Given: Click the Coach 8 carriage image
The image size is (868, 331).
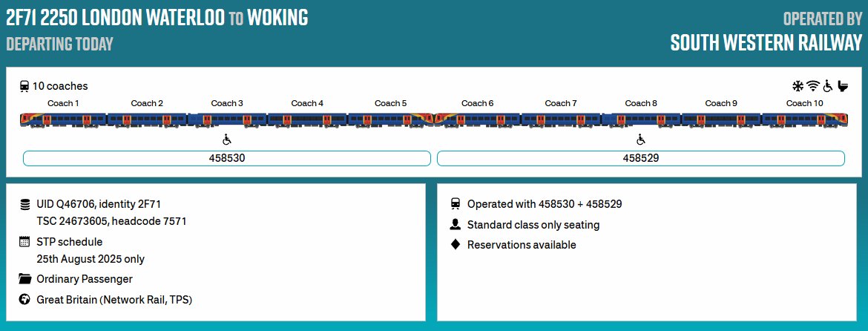Looking at the screenshot, I should point(642,119).
